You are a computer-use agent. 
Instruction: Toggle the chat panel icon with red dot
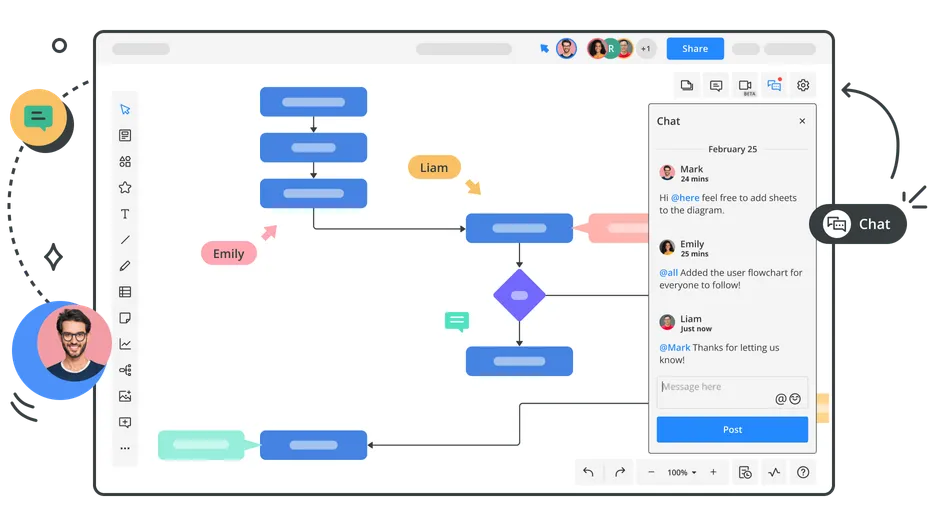[774, 86]
